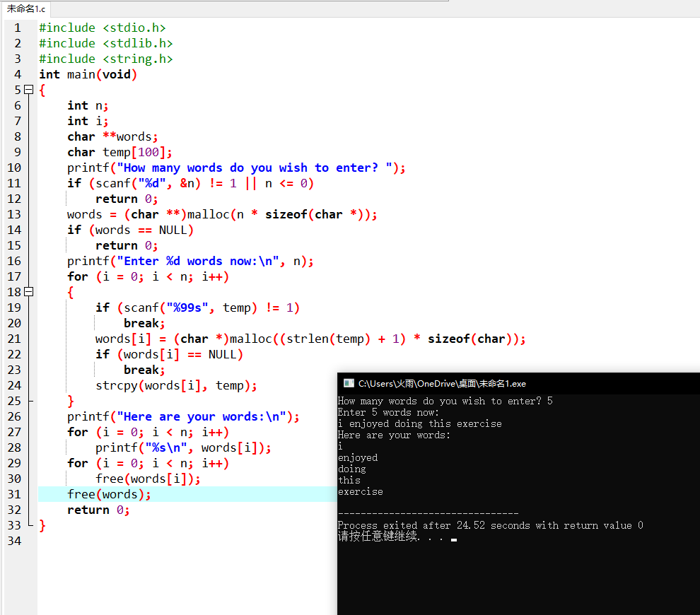Click 'Process exited after 24.52 seconds' message
Image resolution: width=700 pixels, height=615 pixels.
tap(490, 525)
